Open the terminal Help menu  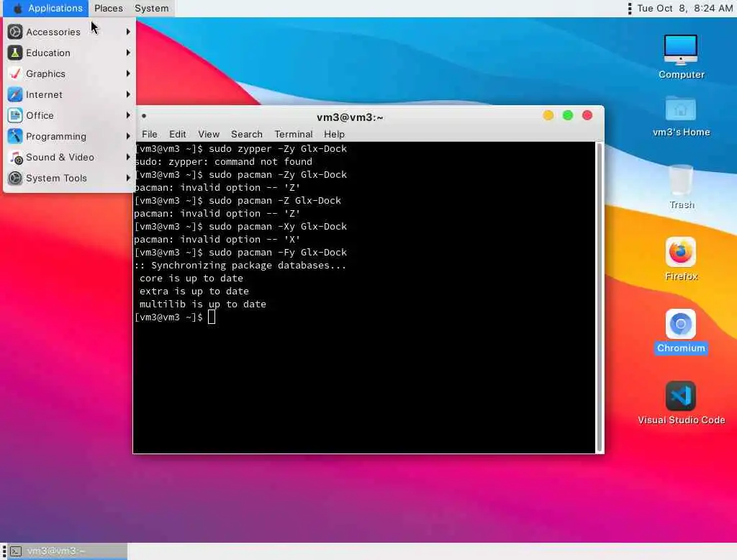point(334,134)
